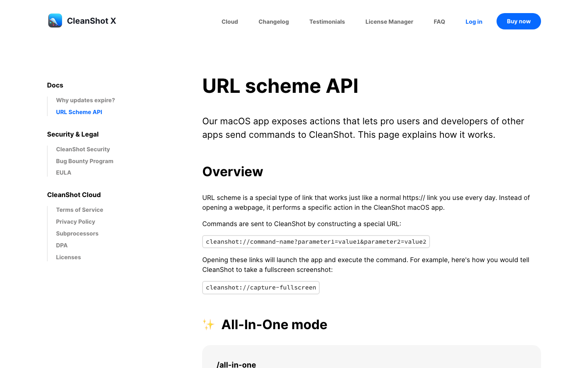
Task: Go to Testimonials in the header
Action: 327,22
